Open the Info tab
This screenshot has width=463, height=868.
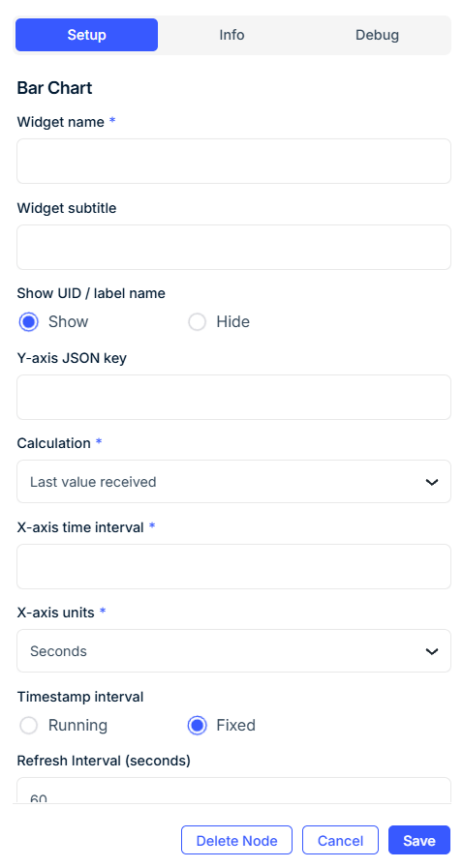tap(231, 35)
